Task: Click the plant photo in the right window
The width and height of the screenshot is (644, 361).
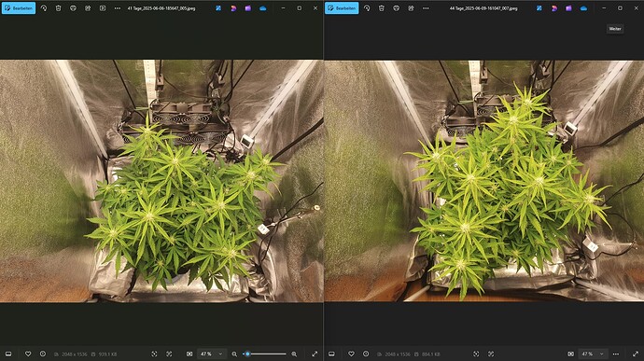Action: [x=483, y=181]
